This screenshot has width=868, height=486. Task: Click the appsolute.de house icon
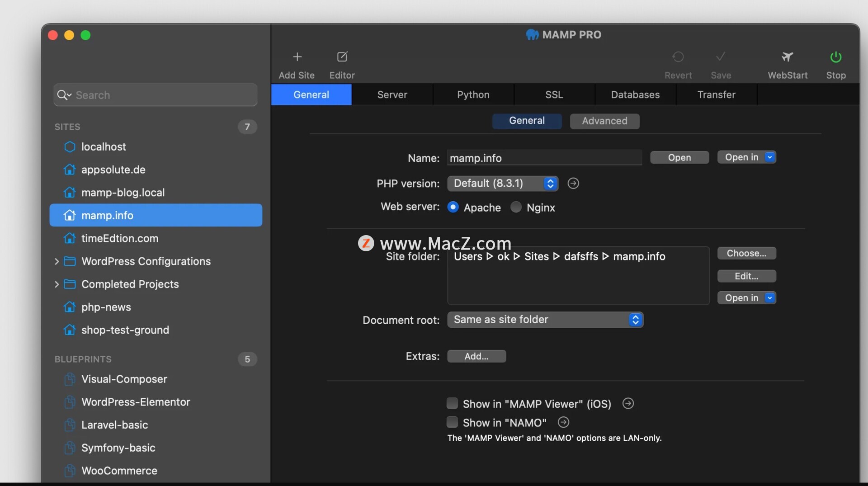70,170
